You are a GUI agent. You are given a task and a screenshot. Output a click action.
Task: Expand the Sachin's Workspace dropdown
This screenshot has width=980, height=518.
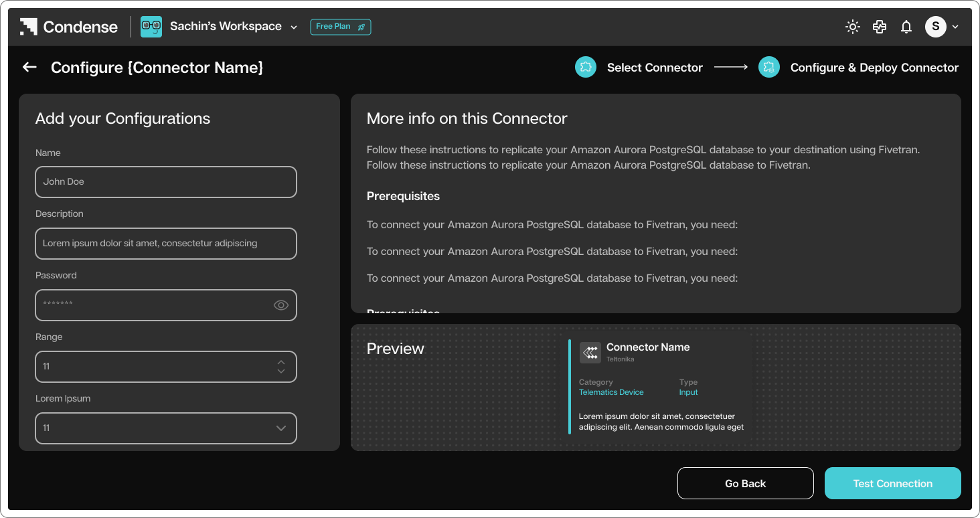click(294, 27)
